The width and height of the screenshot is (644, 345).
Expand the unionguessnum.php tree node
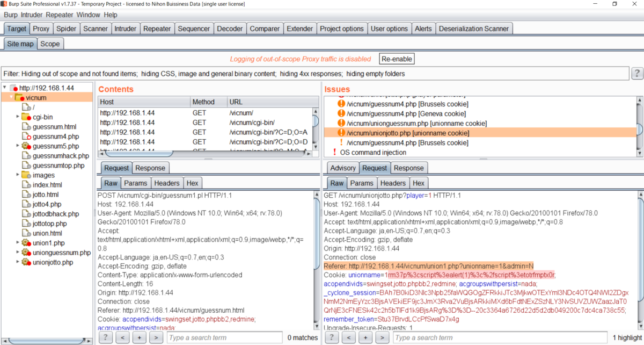tap(18, 253)
